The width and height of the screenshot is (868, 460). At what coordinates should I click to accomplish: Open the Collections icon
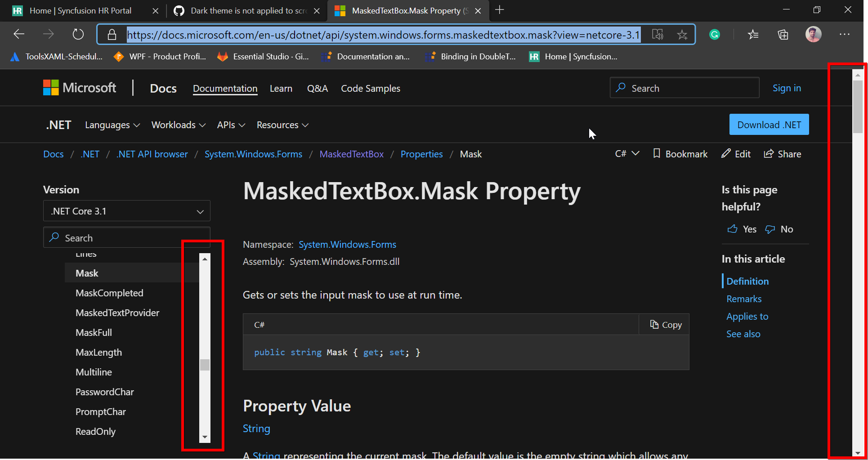click(783, 34)
